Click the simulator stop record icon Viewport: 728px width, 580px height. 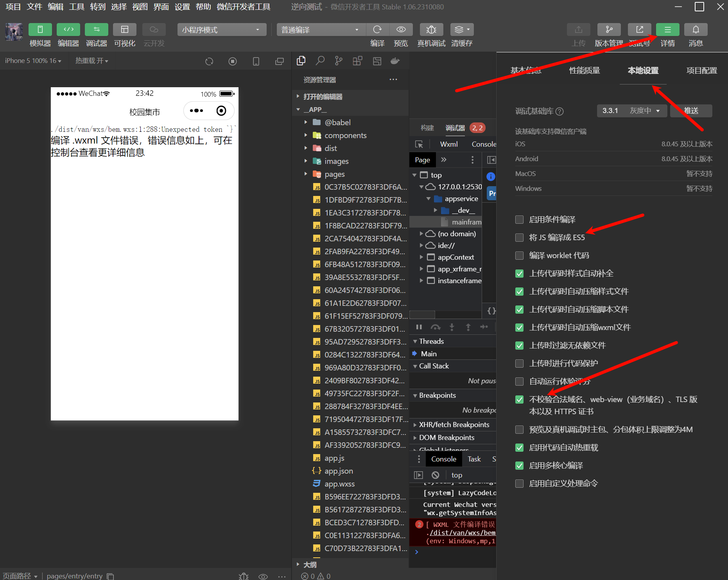click(x=233, y=61)
